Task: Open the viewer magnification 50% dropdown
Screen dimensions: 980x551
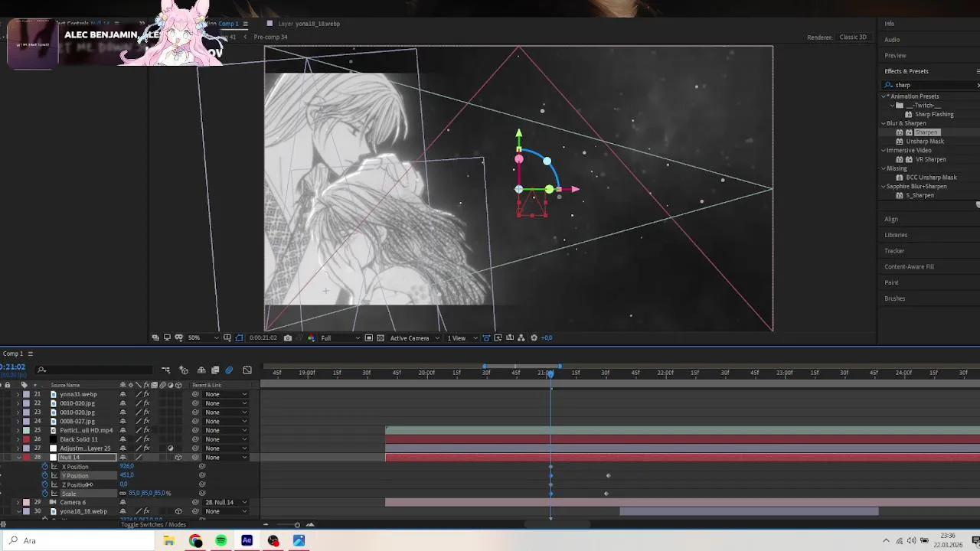Action: 203,337
